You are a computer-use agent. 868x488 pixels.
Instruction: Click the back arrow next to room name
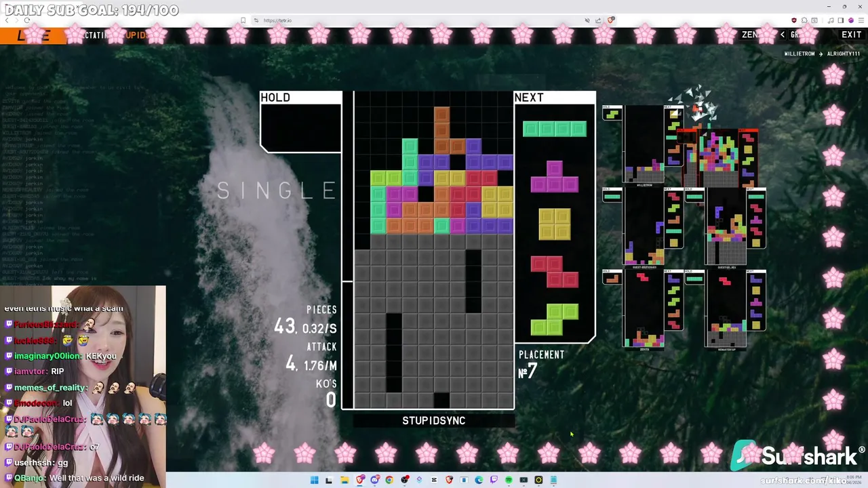(x=783, y=35)
